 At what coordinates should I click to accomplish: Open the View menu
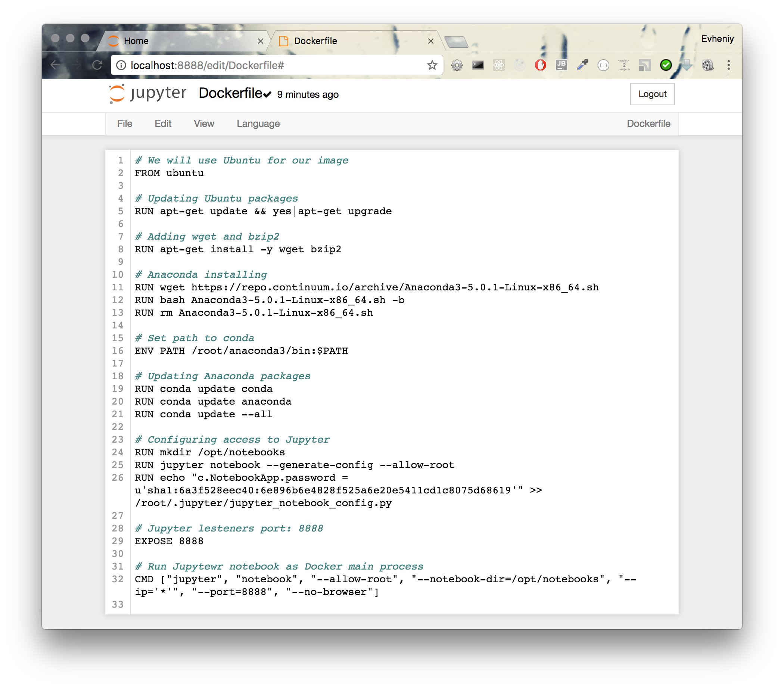pos(204,124)
